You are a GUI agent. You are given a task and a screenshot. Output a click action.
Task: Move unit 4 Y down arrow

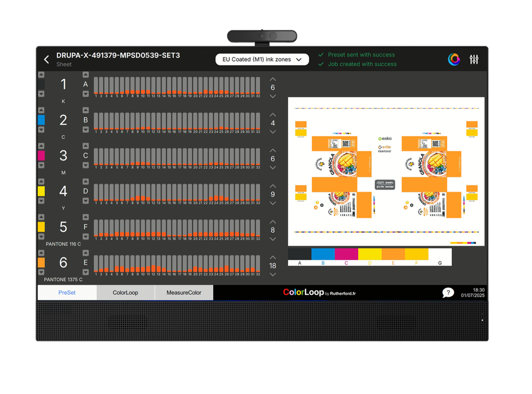41,201
